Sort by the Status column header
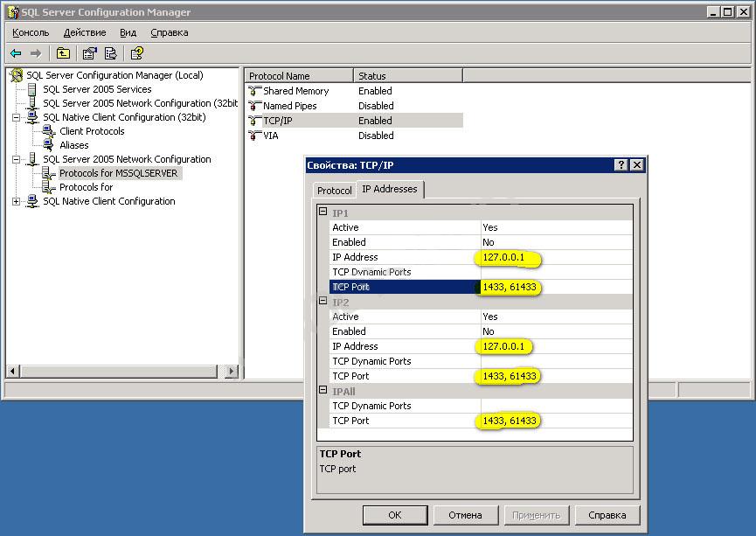This screenshot has height=536, width=756. pyautogui.click(x=408, y=76)
